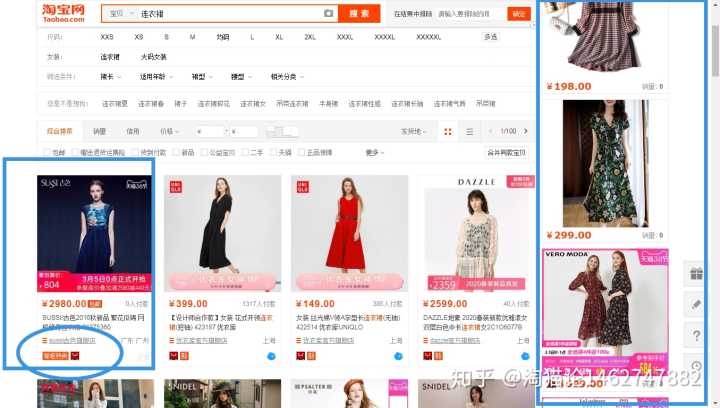Click the gift icon in right sidebar
The width and height of the screenshot is (720, 408).
[x=696, y=274]
